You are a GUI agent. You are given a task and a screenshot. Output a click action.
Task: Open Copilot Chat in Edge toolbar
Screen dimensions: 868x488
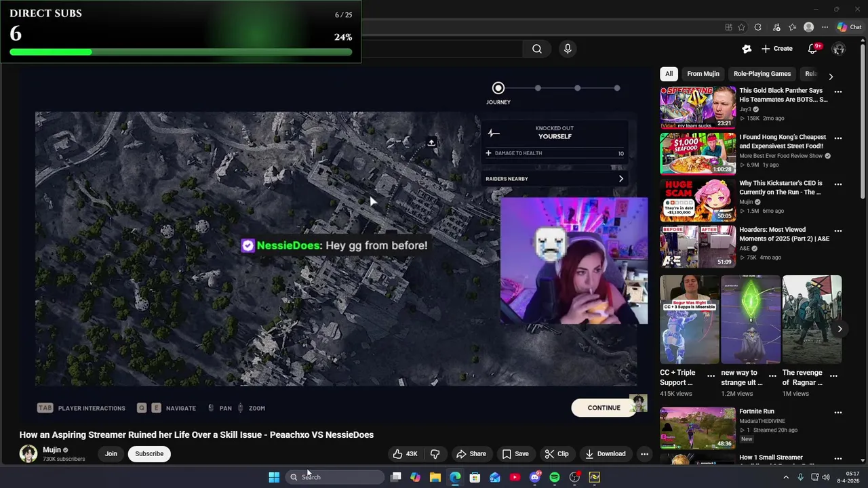849,27
